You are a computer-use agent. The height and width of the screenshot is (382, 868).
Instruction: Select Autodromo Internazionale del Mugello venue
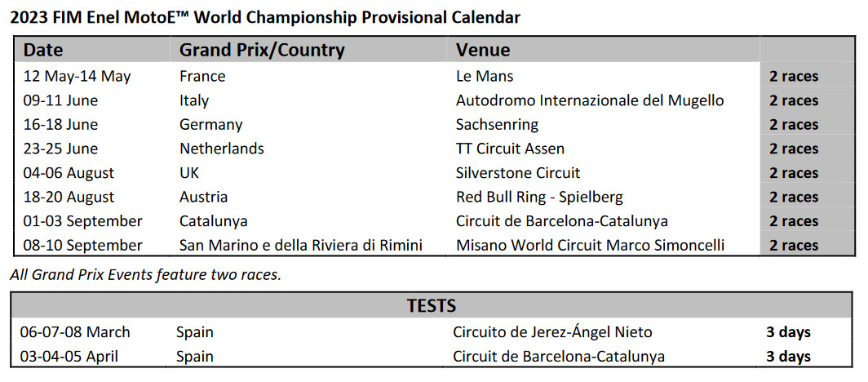click(x=590, y=100)
